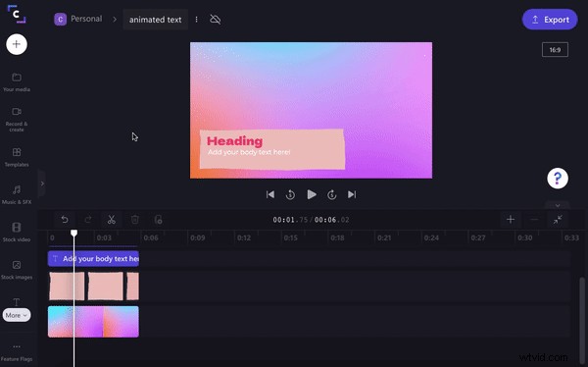Select the pink paper overlay clip
This screenshot has width=588, height=367.
click(94, 287)
